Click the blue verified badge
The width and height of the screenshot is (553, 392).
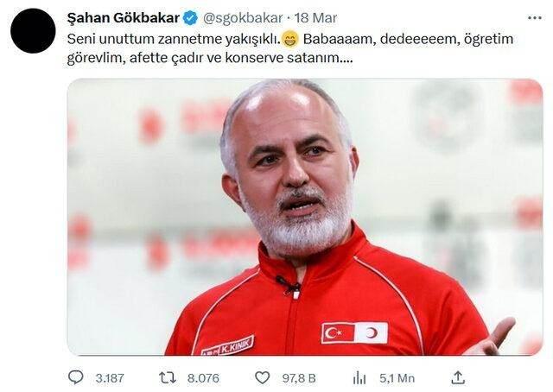(191, 18)
